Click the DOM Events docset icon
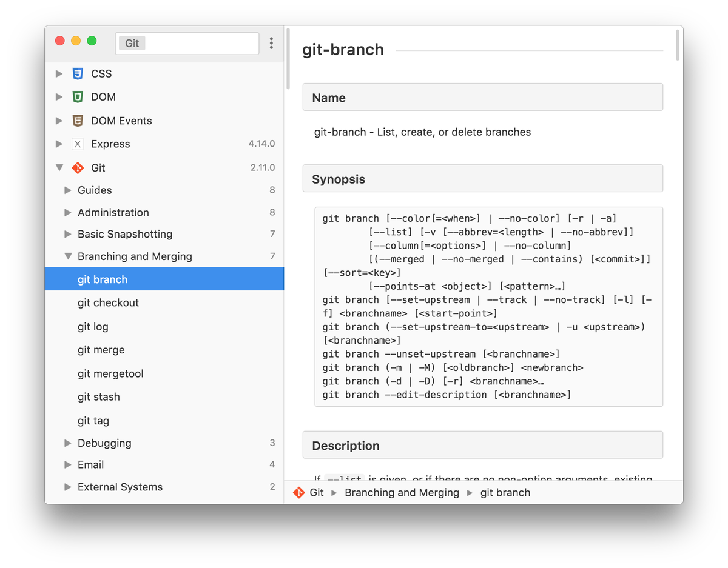Image resolution: width=728 pixels, height=568 pixels. [x=78, y=120]
